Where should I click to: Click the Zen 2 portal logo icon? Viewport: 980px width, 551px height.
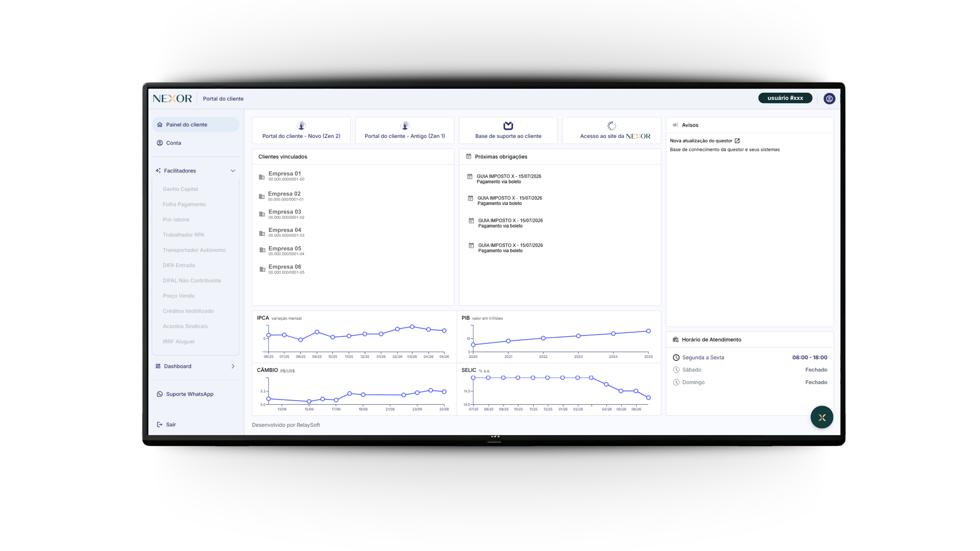click(301, 126)
